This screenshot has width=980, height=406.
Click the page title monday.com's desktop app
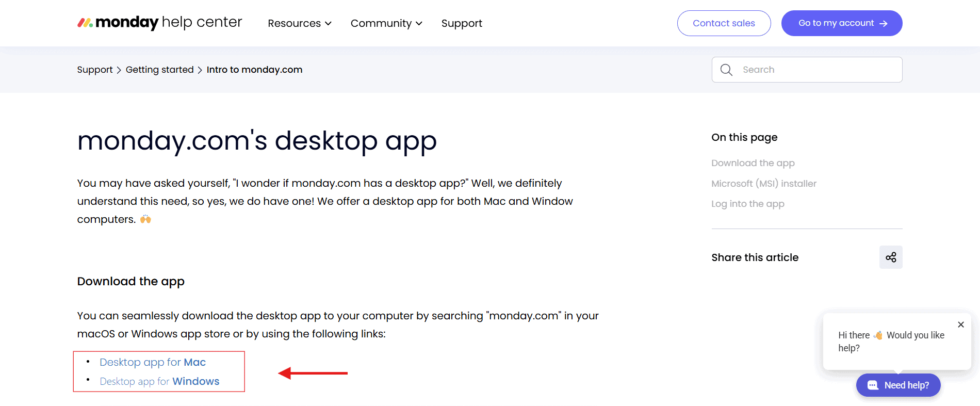tap(257, 141)
